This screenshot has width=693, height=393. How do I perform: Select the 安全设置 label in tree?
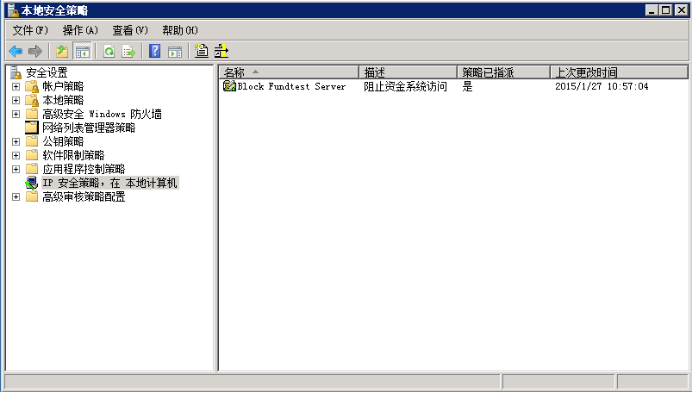click(x=47, y=72)
